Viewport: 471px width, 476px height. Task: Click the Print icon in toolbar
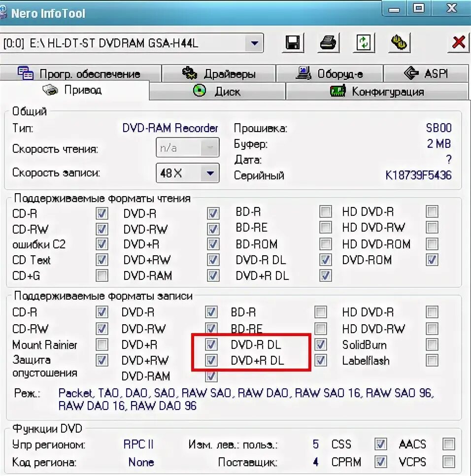click(328, 42)
